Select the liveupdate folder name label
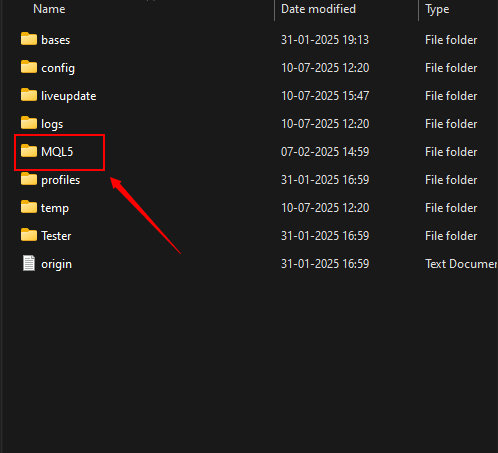498x453 pixels. click(69, 96)
